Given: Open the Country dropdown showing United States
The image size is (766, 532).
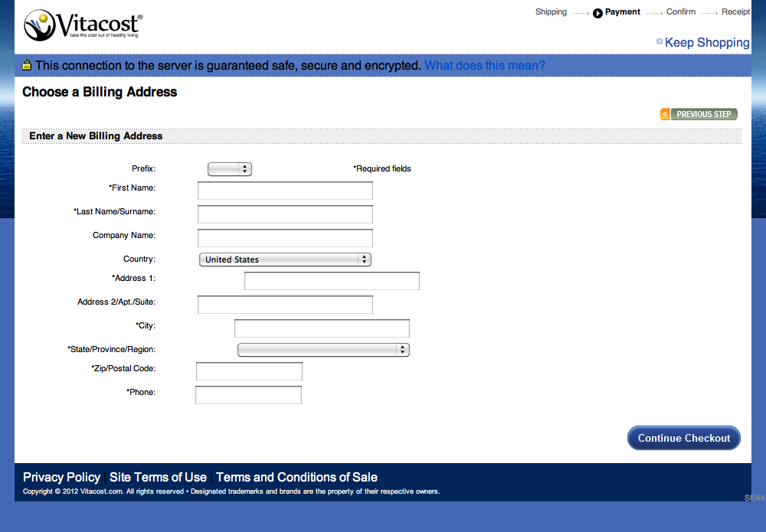Looking at the screenshot, I should pos(284,259).
